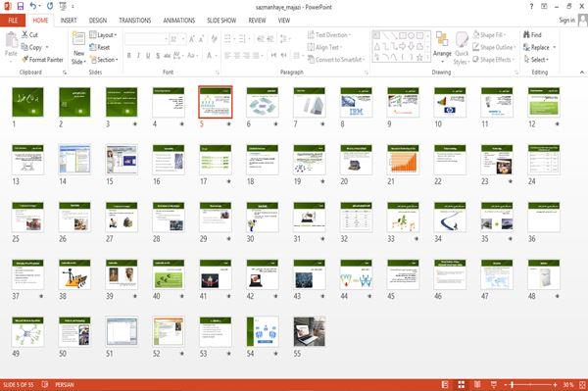Open the Shape Fill dropdown
Viewport: 588px width, 391px height.
pos(489,35)
